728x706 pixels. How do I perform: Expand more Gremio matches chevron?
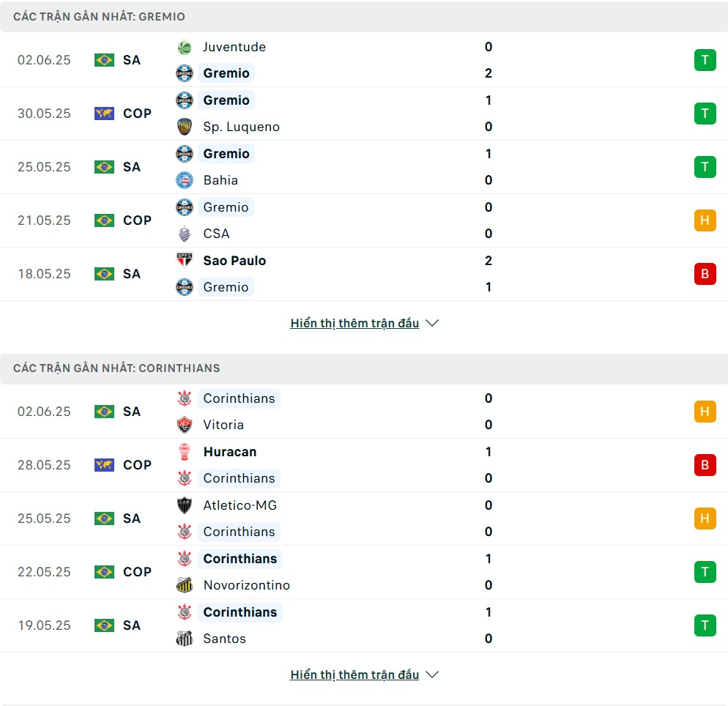(432, 323)
